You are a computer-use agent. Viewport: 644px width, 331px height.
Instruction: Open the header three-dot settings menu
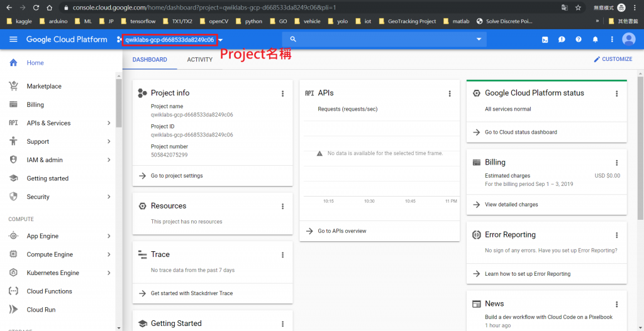[x=612, y=40]
